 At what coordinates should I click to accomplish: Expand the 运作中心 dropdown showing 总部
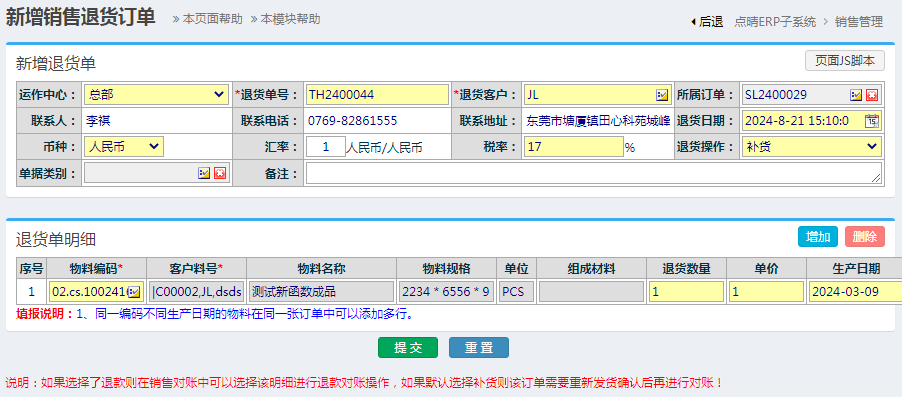[156, 95]
